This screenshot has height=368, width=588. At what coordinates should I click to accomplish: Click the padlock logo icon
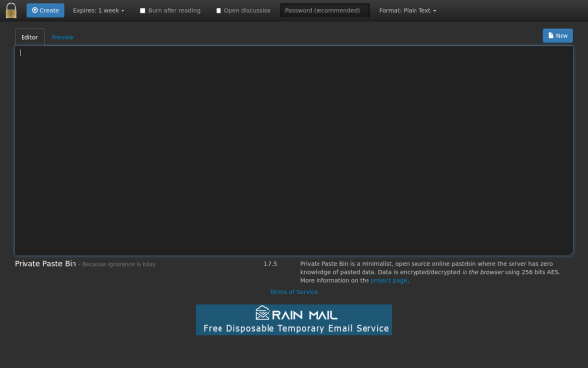coord(11,10)
